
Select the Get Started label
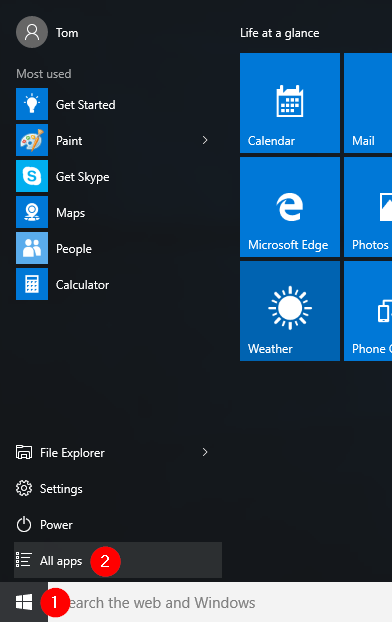86,105
